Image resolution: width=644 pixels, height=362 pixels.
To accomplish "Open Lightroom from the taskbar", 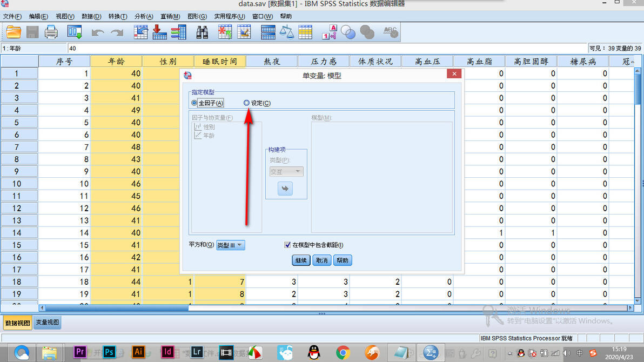I will (197, 352).
